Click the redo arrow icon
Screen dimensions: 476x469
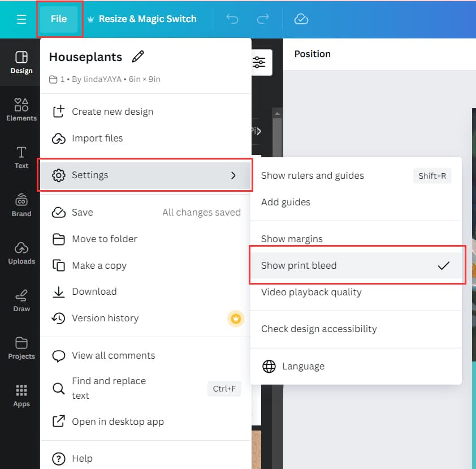(x=263, y=19)
